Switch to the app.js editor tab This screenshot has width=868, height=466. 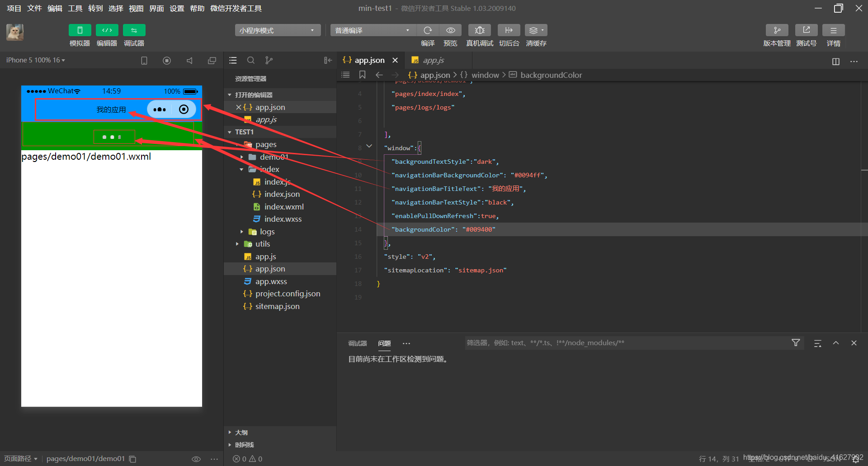click(434, 60)
